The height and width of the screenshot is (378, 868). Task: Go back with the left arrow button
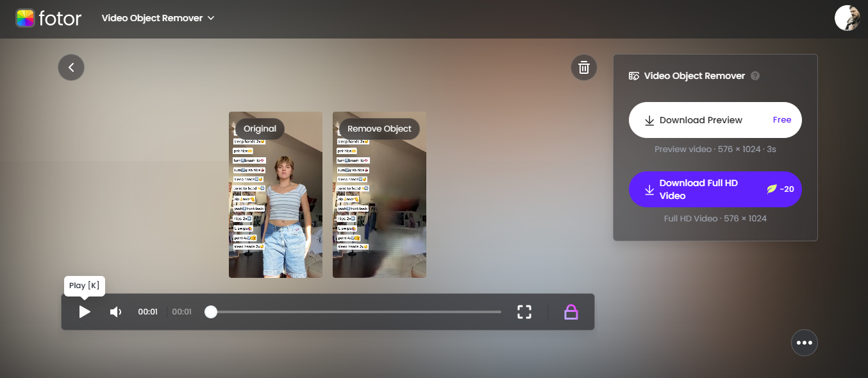(x=71, y=67)
